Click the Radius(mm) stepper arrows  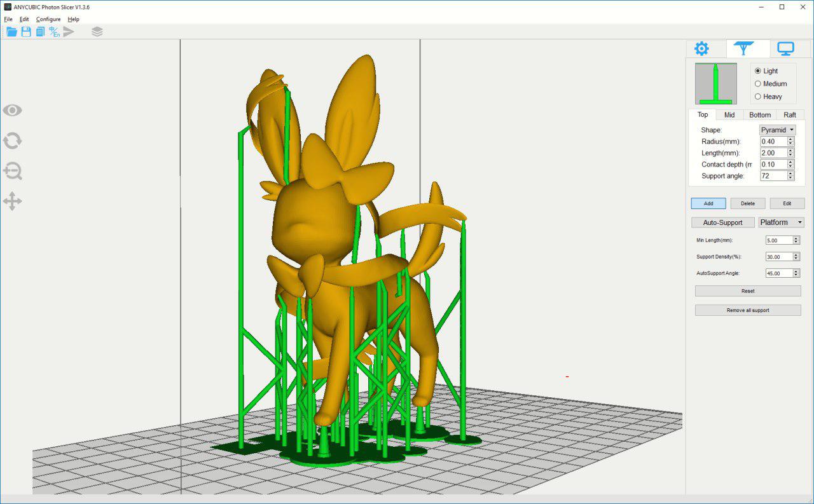coord(790,141)
